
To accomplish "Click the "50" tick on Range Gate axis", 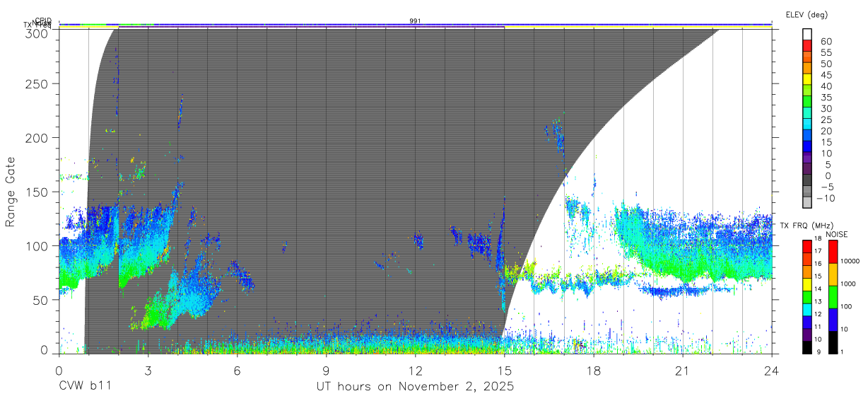I will point(41,299).
